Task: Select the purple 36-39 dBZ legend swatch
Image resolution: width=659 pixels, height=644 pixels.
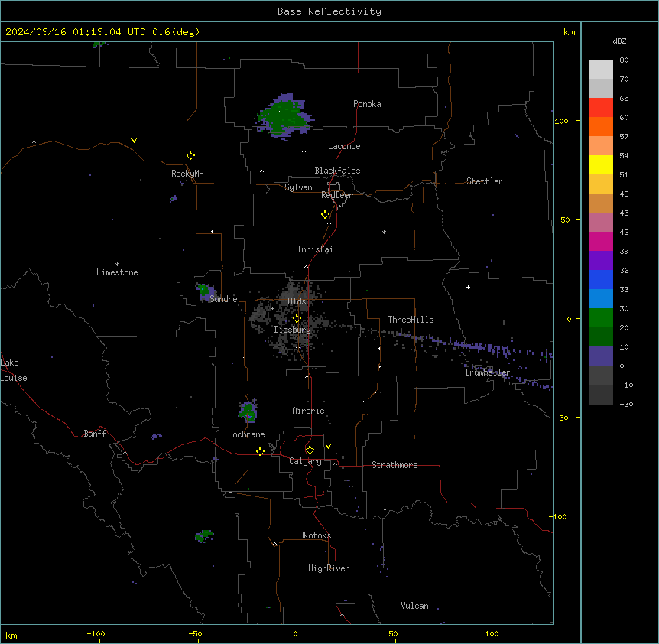Action: 601,261
